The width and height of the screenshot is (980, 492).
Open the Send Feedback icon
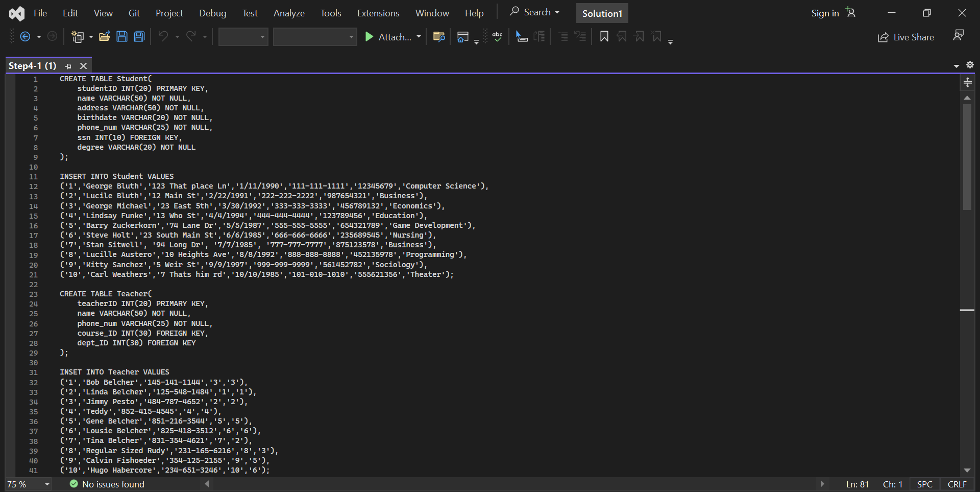(x=958, y=36)
